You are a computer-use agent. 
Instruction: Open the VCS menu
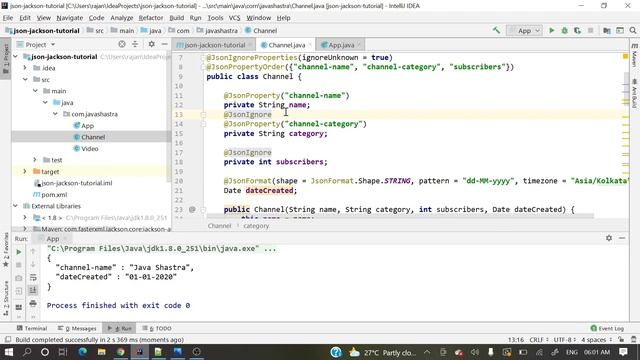(x=234, y=18)
